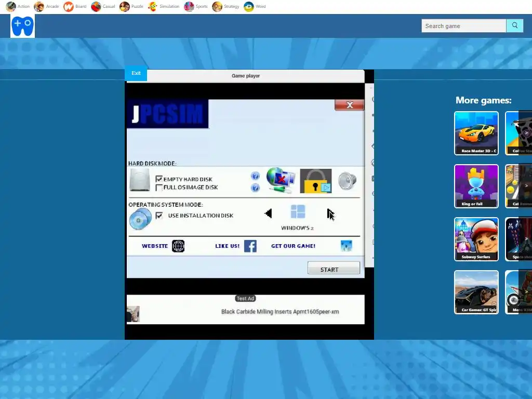Exit the game player

point(136,73)
